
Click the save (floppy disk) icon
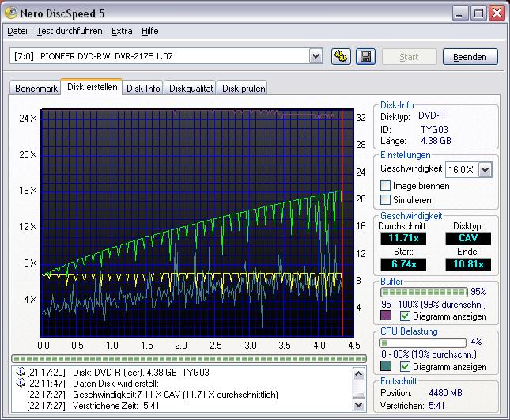[x=365, y=57]
